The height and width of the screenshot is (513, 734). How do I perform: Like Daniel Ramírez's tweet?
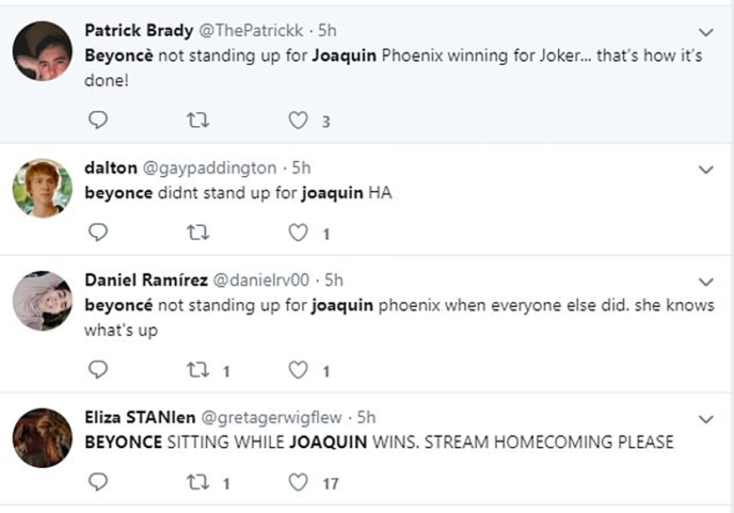[x=297, y=370]
